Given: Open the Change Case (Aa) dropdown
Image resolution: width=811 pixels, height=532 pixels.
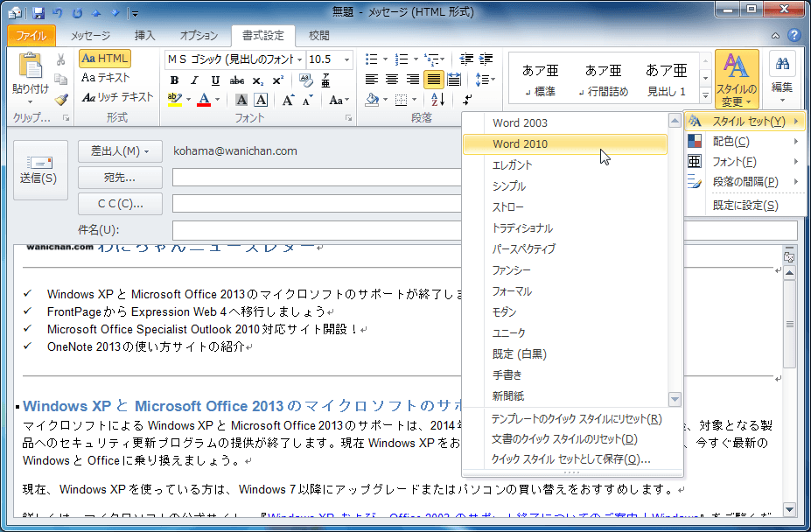Looking at the screenshot, I should click(339, 100).
